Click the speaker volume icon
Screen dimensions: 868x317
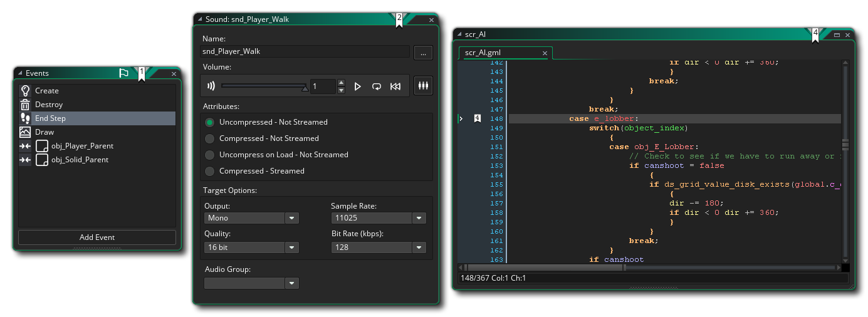(211, 86)
